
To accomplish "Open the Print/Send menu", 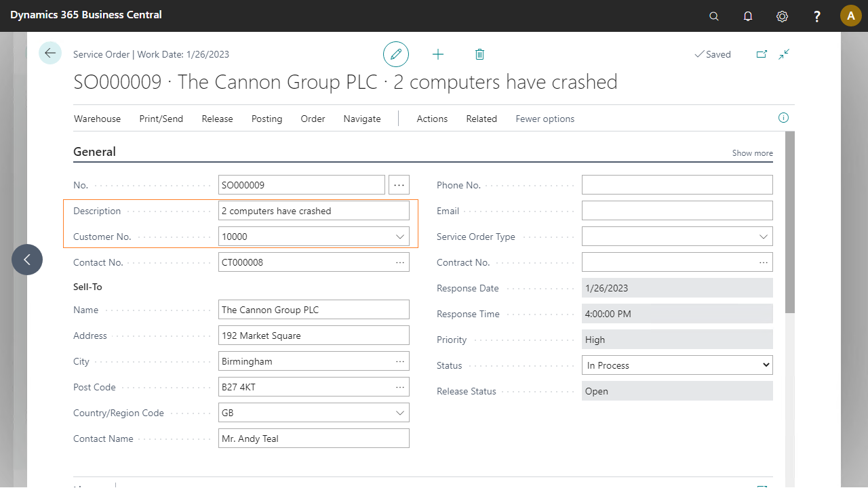I will (x=161, y=119).
